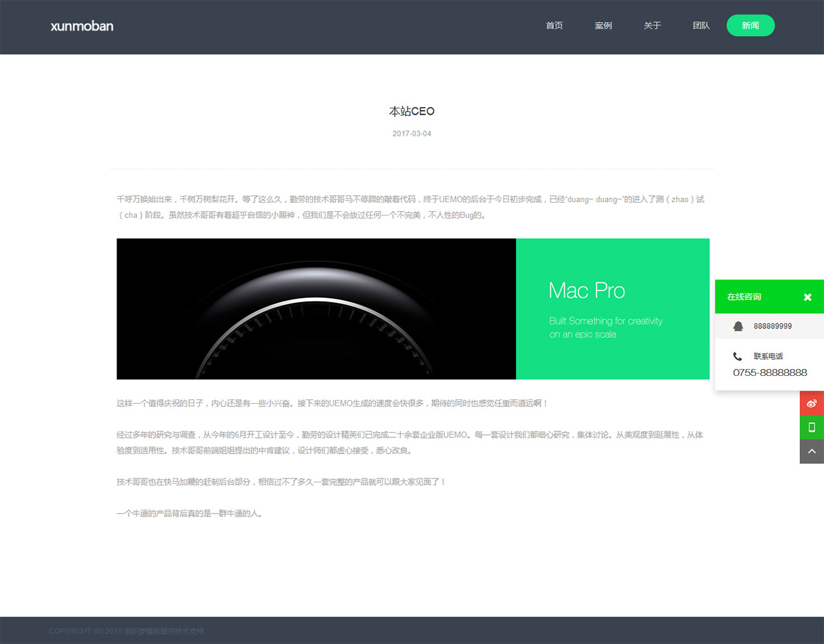The image size is (824, 644).
Task: Go to 首页 in the navigation
Action: coord(554,25)
